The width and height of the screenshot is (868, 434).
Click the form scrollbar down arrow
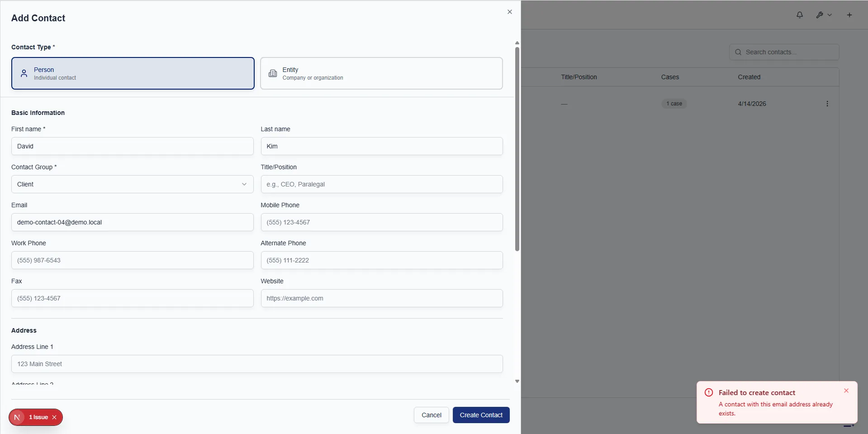pyautogui.click(x=517, y=382)
